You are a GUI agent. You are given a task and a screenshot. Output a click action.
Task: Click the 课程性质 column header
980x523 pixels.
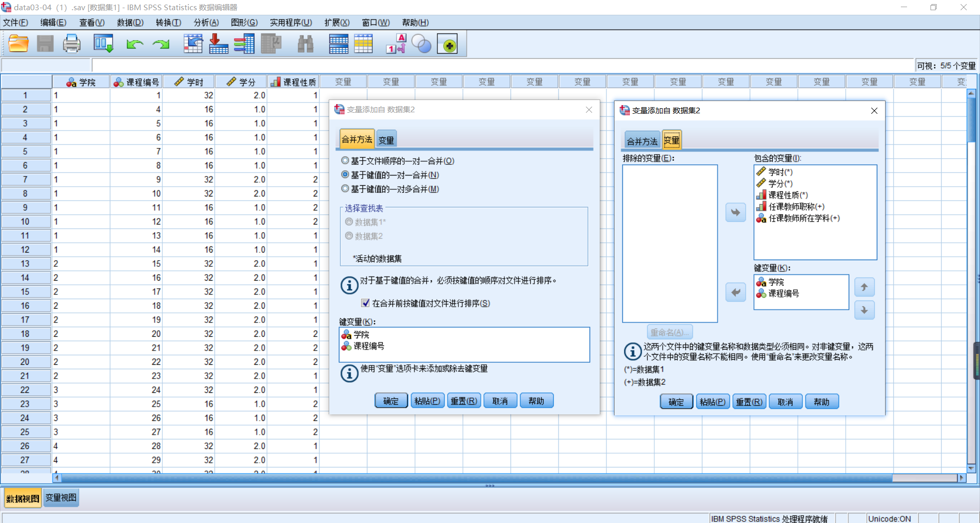coord(293,82)
